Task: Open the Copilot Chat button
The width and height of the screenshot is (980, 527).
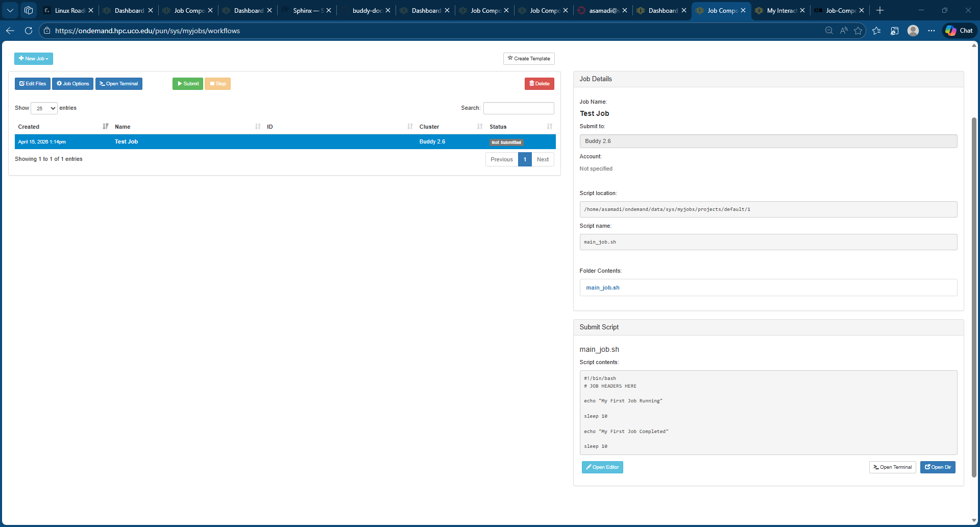Action: [959, 31]
